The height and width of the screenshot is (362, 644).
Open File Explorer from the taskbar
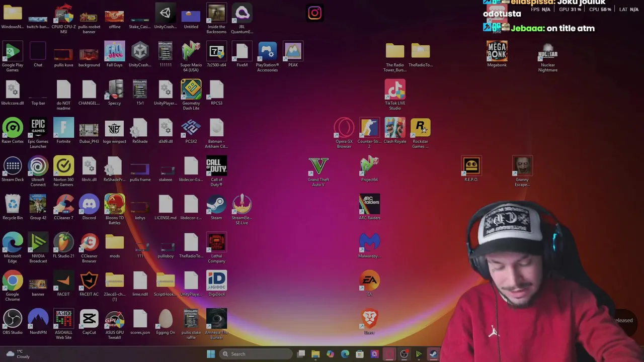pos(315,354)
